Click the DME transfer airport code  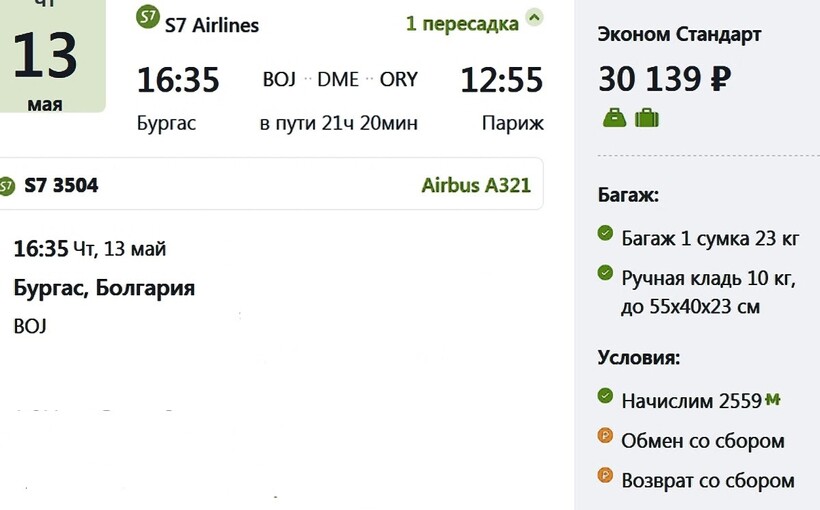[338, 80]
